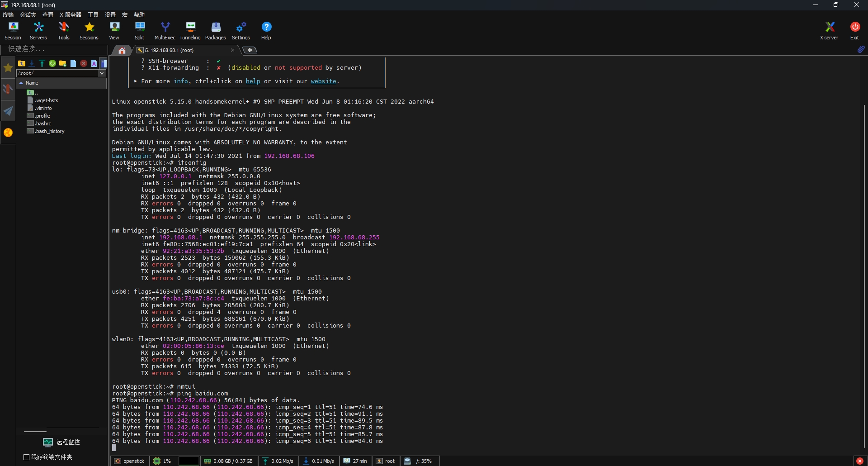Click the 27 min uptime indicator
868x466 pixels.
[x=355, y=461]
